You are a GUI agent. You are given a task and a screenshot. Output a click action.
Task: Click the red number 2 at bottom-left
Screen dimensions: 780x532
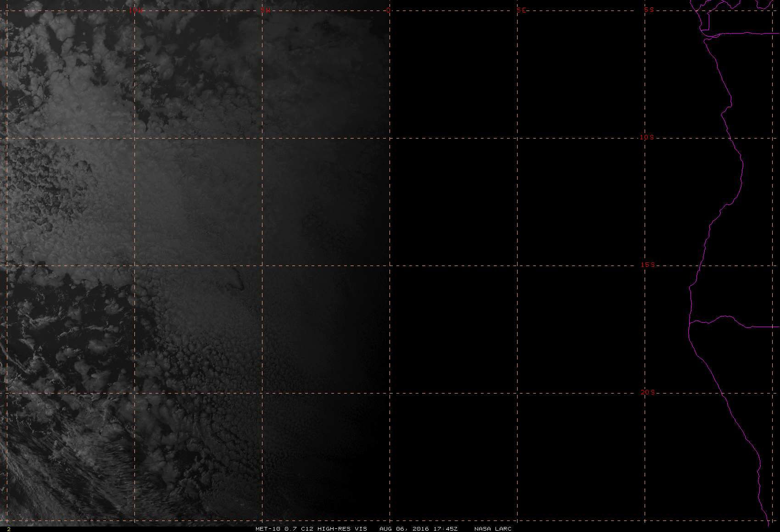click(x=8, y=529)
